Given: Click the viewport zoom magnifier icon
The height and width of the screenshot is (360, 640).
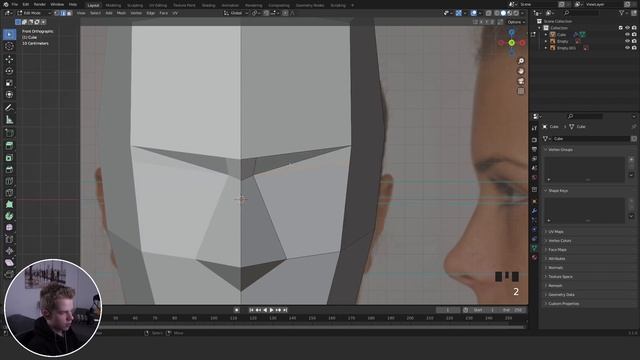Looking at the screenshot, I should click(521, 61).
